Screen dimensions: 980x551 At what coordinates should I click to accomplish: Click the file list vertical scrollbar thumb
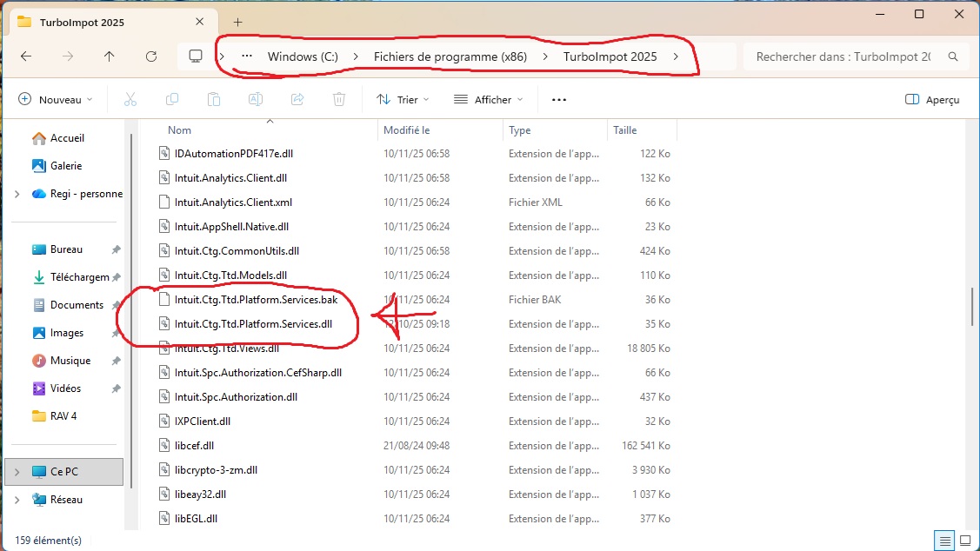(x=972, y=306)
